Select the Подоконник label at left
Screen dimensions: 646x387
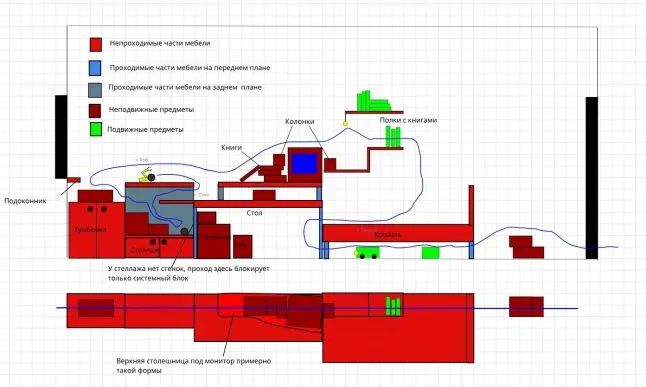click(25, 201)
